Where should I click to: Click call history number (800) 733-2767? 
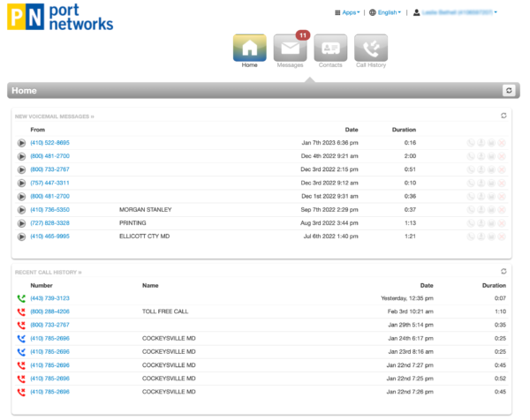[x=50, y=325]
